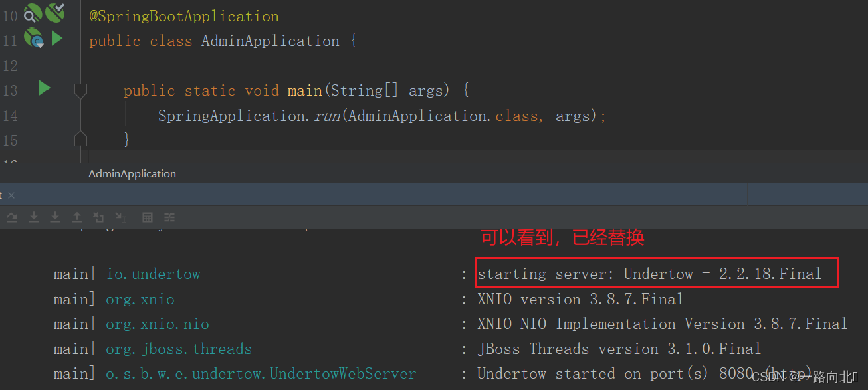The image size is (868, 390).
Task: Click the 'JBoss Threads version 3.1.0.Final' log message
Action: pyautogui.click(x=619, y=349)
